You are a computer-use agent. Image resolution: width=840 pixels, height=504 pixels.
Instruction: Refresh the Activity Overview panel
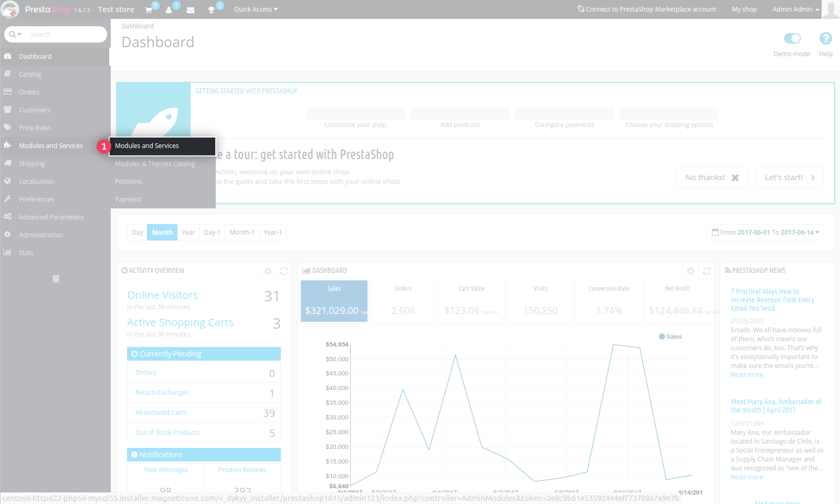(284, 271)
